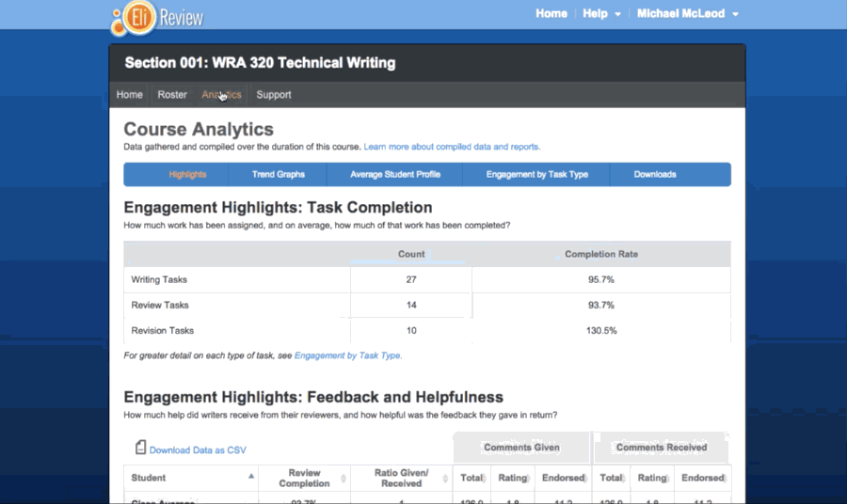The height and width of the screenshot is (504, 847).
Task: Open the course Home tab
Action: click(x=130, y=94)
